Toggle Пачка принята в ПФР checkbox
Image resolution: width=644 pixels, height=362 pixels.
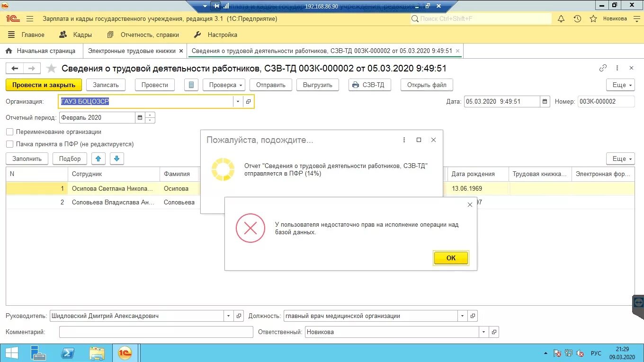10,144
